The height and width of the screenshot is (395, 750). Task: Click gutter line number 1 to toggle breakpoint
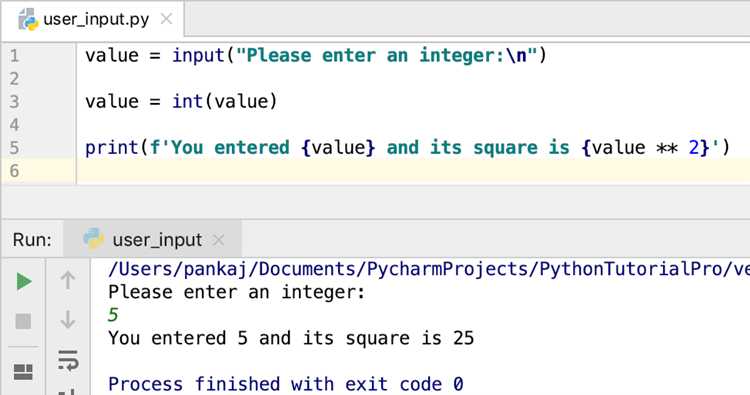(14, 56)
